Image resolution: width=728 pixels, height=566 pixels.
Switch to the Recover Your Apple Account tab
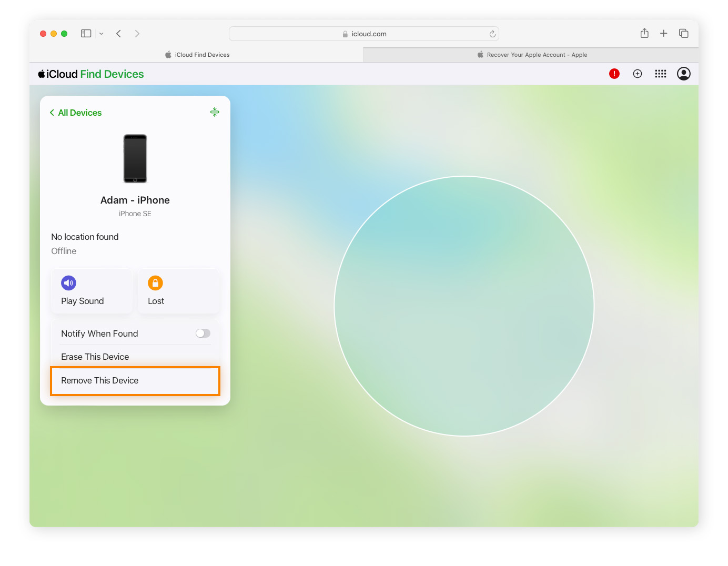tap(531, 55)
